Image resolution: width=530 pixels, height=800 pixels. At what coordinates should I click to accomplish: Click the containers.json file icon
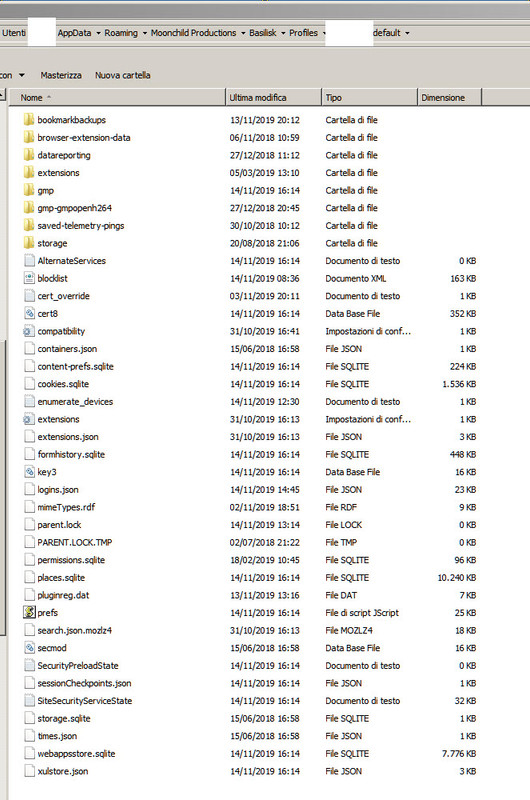pos(30,348)
